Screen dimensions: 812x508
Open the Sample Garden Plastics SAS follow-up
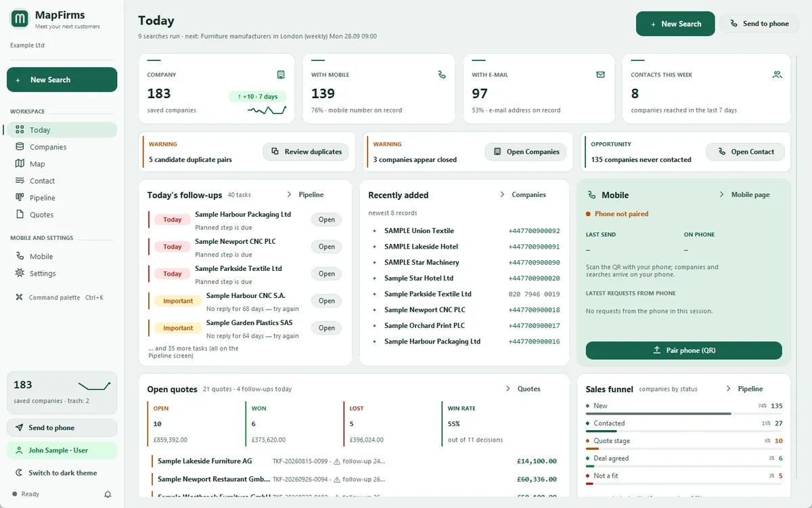(x=327, y=328)
